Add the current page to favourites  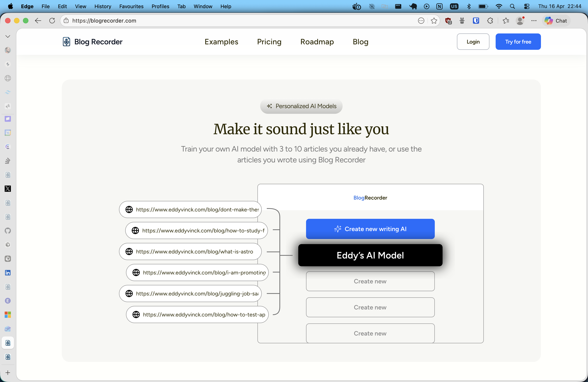coord(434,21)
